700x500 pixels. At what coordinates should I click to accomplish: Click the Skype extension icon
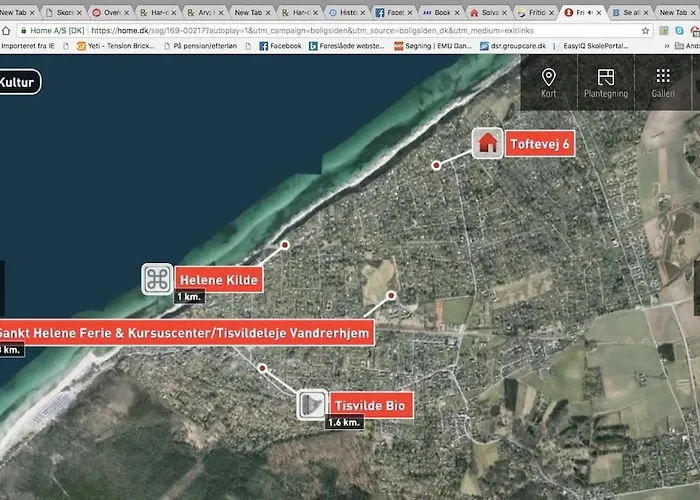679,31
